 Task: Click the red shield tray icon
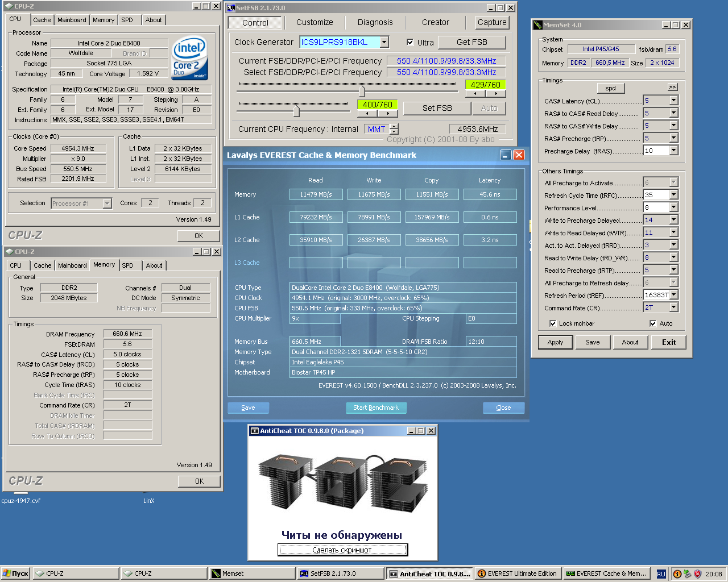point(698,574)
